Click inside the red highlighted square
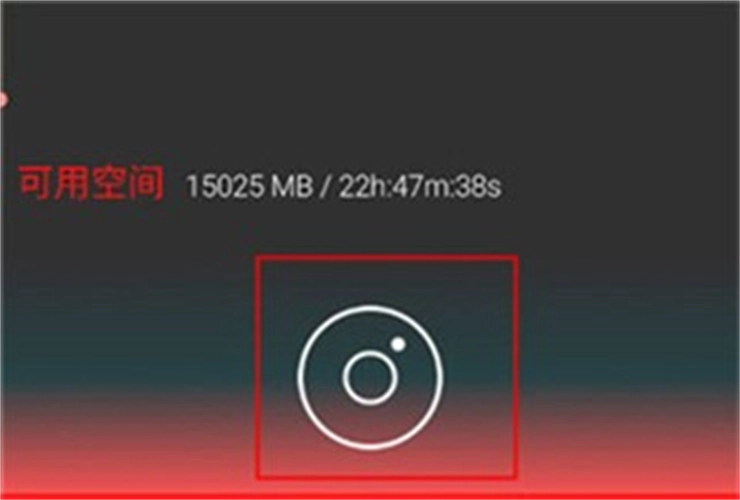 [387, 367]
